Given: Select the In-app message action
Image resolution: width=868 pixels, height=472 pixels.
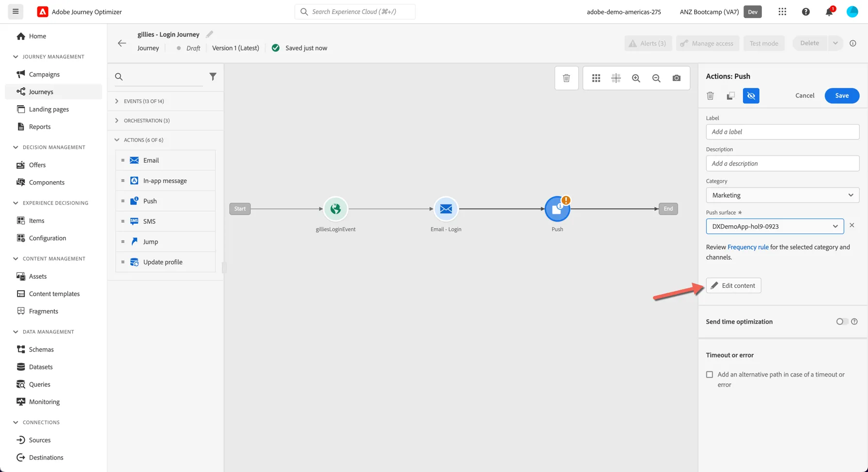Looking at the screenshot, I should pos(166,181).
